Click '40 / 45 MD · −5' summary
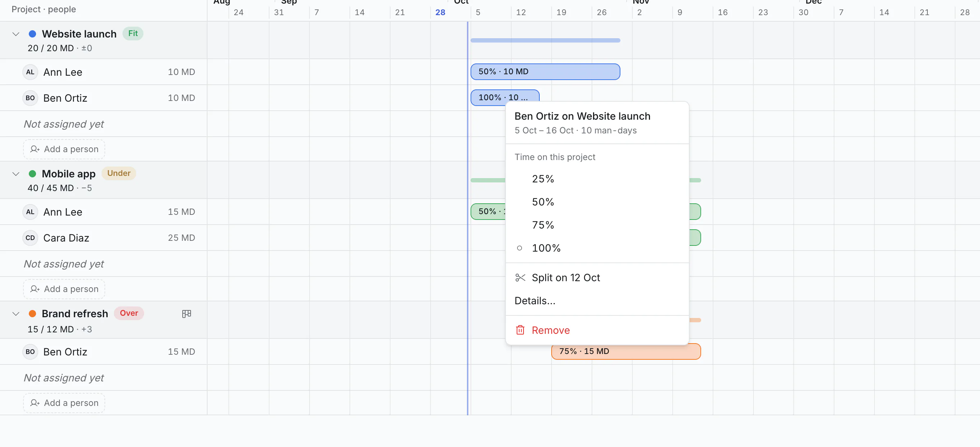This screenshot has height=447, width=980. [x=60, y=188]
